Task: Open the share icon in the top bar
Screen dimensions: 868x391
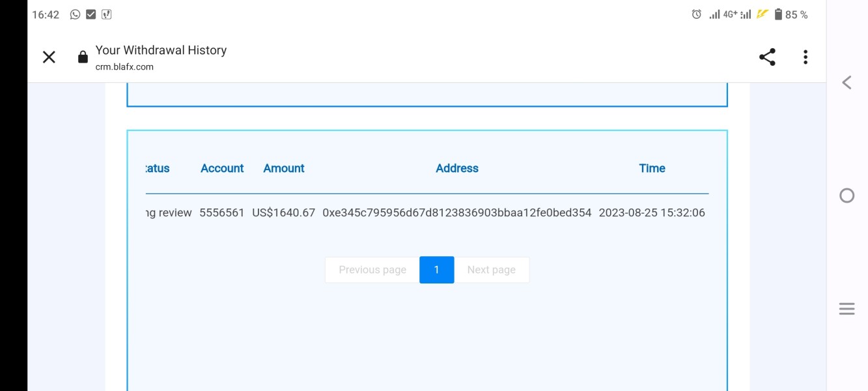Action: point(767,57)
